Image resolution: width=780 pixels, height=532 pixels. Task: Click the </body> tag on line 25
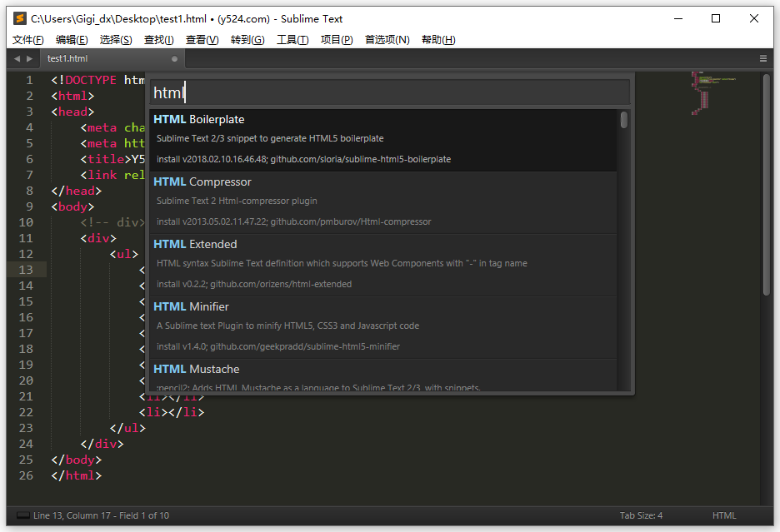point(76,460)
